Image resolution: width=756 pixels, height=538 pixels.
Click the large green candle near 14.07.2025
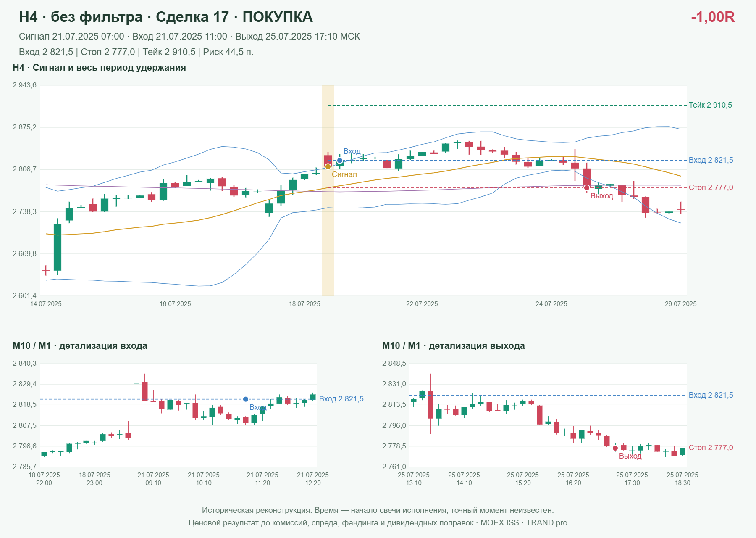(58, 247)
